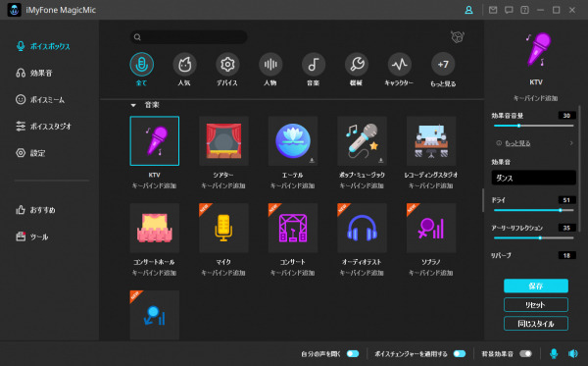Collapse the 音楽 section triangle

(133, 105)
